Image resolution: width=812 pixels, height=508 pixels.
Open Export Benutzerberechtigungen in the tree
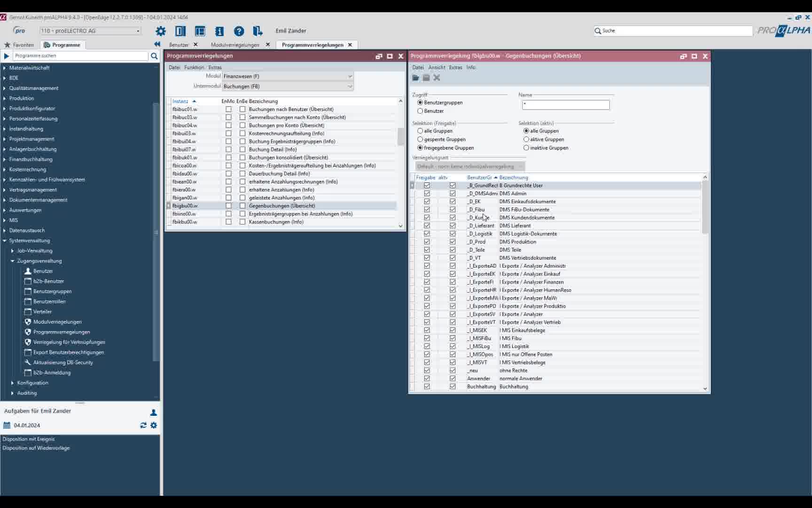69,352
